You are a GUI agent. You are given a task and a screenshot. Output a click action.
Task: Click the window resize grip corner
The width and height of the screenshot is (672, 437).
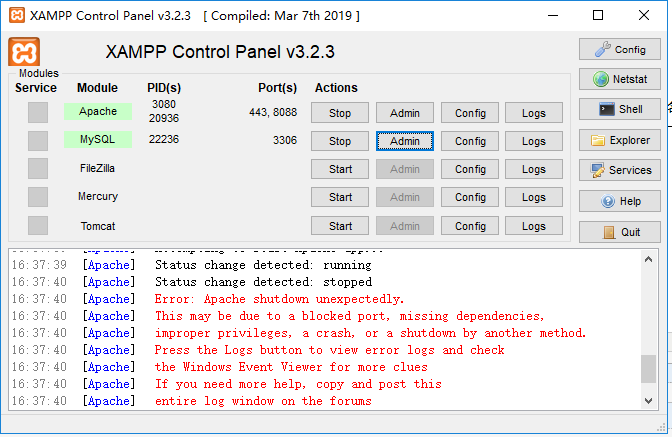[661, 427]
